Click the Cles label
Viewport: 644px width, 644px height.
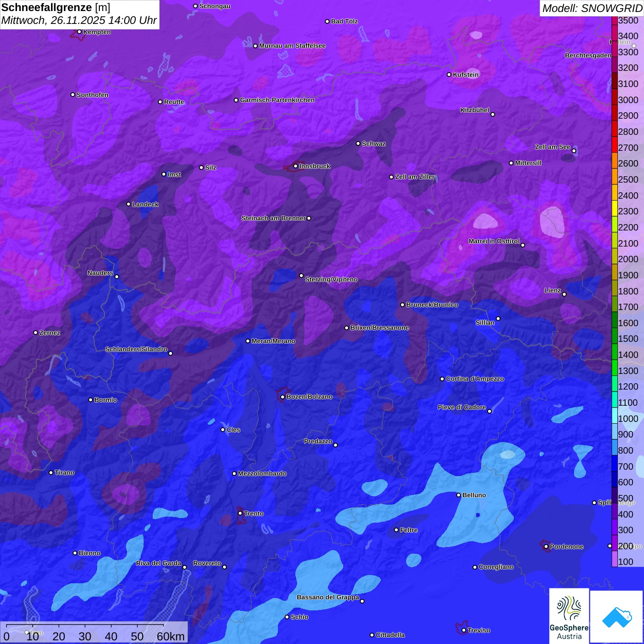coord(233,430)
